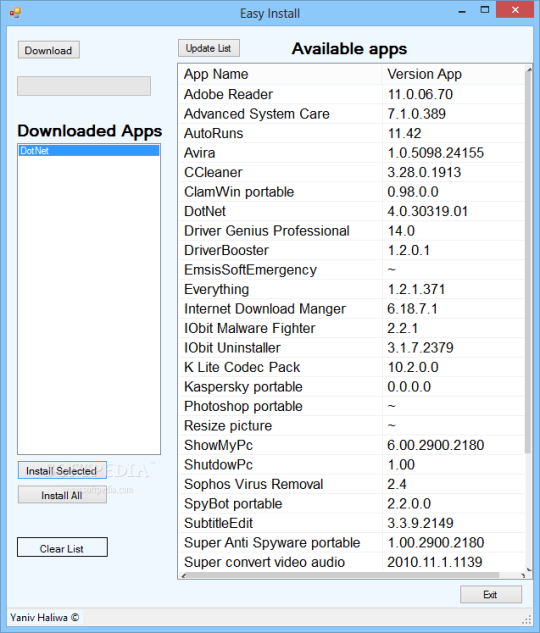Click the Install All button

pos(62,495)
